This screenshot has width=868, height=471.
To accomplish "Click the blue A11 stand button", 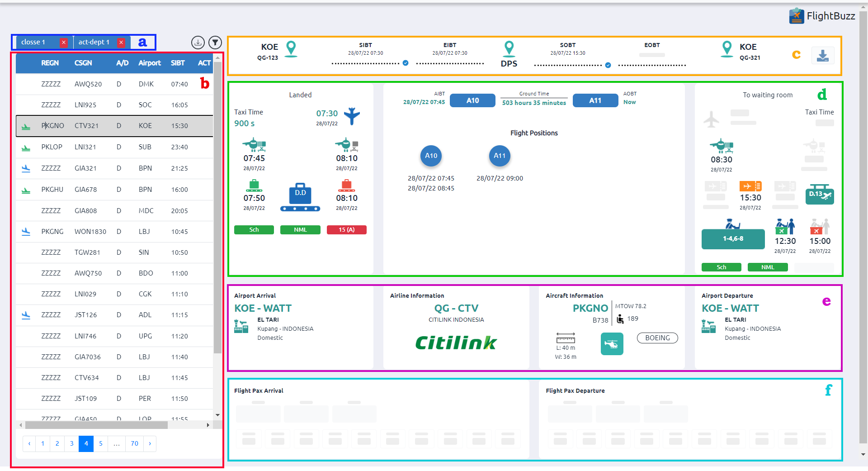I will [x=595, y=100].
